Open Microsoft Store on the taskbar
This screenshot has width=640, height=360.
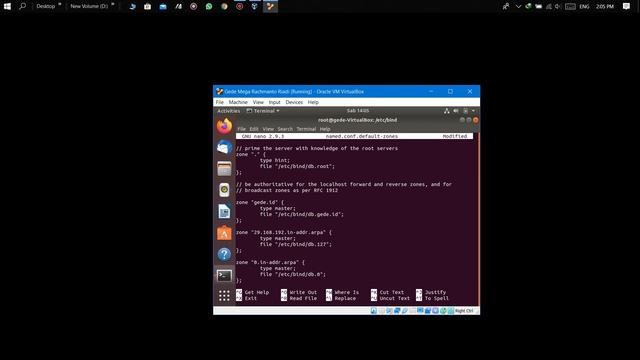[147, 6]
